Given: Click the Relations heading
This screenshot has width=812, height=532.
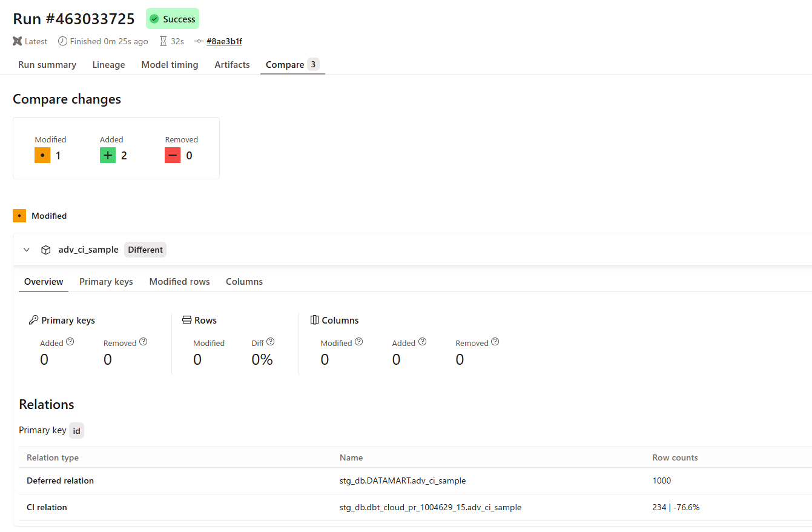Looking at the screenshot, I should pyautogui.click(x=47, y=404).
